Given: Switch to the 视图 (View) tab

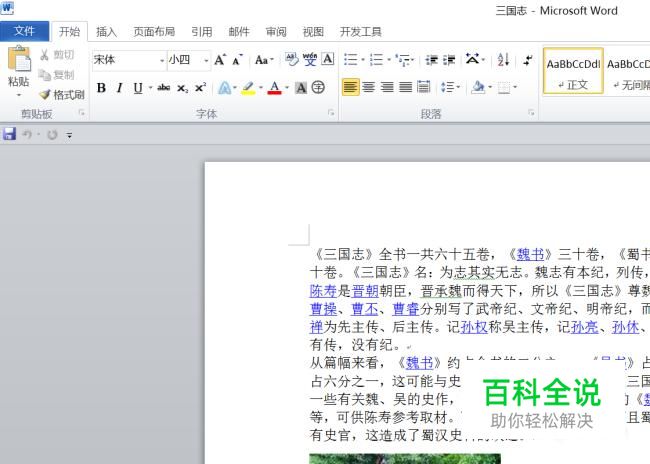Looking at the screenshot, I should click(x=313, y=32).
